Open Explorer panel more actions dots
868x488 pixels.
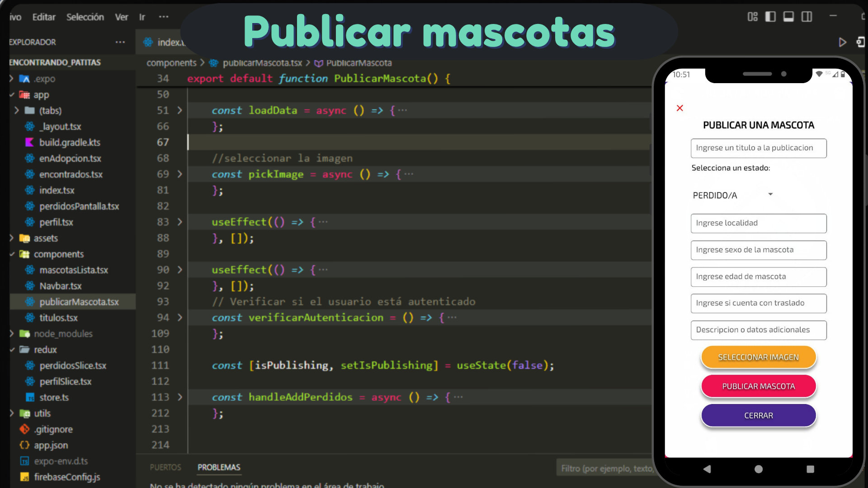click(x=120, y=42)
